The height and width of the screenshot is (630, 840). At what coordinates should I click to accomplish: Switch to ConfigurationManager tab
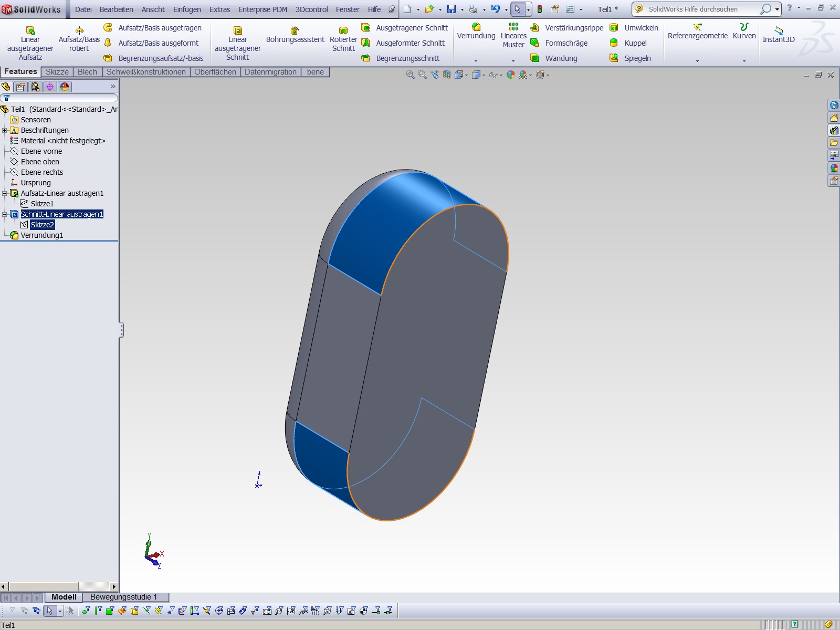point(35,87)
